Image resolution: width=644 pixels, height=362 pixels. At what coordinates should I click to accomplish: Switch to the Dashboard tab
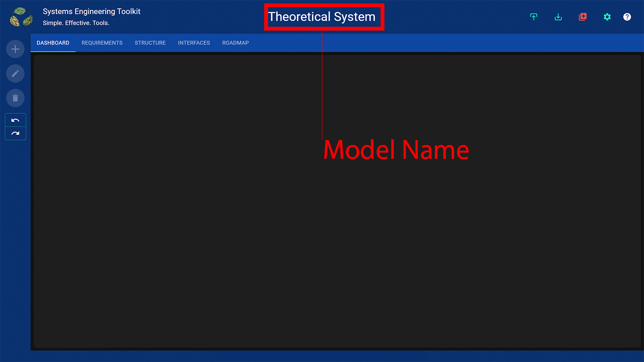point(53,43)
